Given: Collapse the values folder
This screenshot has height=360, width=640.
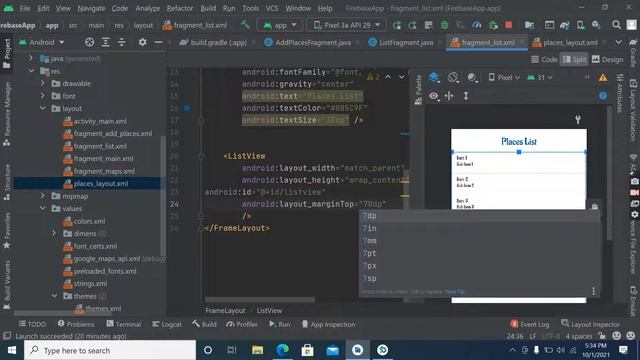Looking at the screenshot, I should point(43,209).
